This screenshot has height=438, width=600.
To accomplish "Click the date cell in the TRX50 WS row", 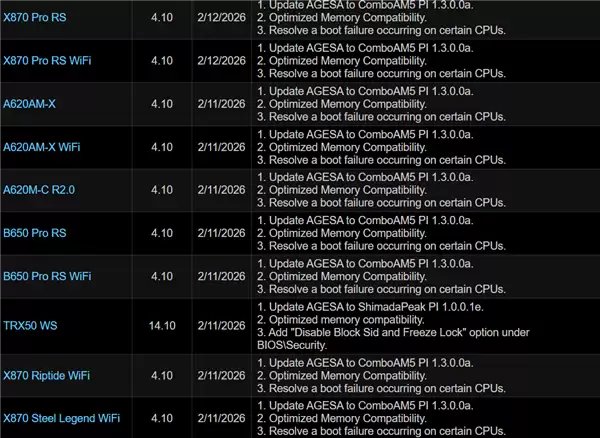I will [x=220, y=325].
